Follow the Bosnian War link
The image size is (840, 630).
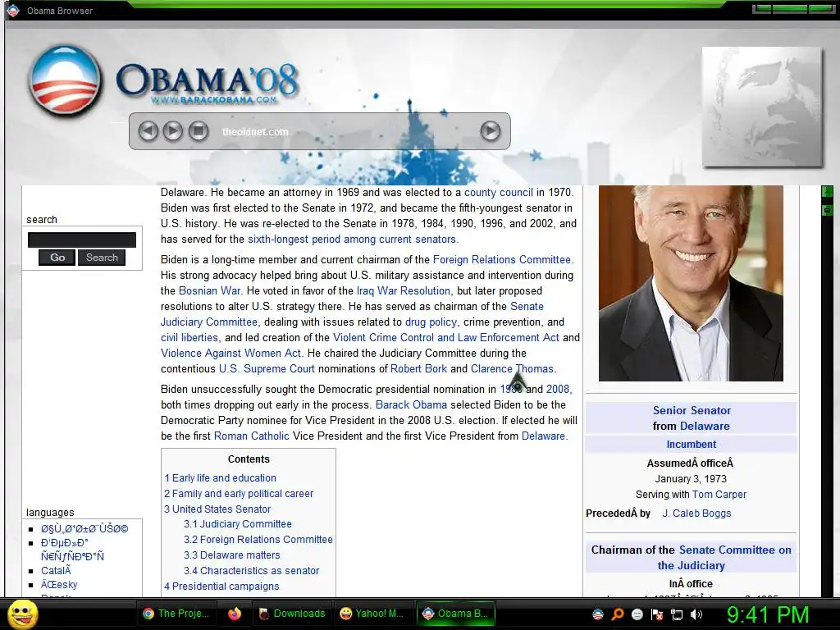pos(209,290)
